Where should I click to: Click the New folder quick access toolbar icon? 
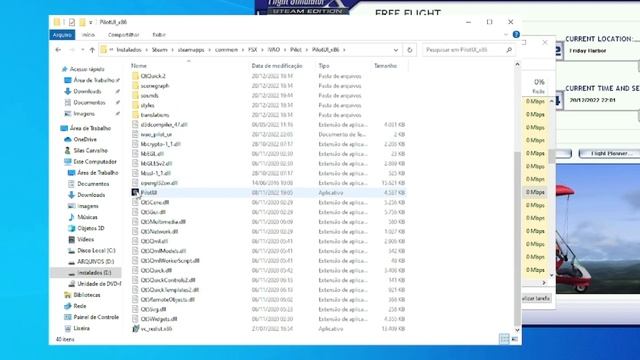point(82,22)
